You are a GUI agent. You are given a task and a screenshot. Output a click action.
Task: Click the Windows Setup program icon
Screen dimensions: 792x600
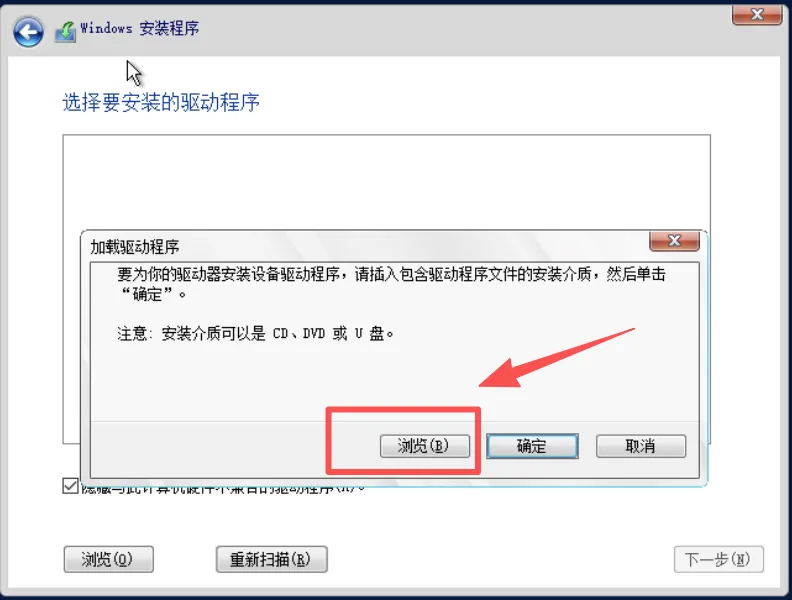(x=66, y=31)
